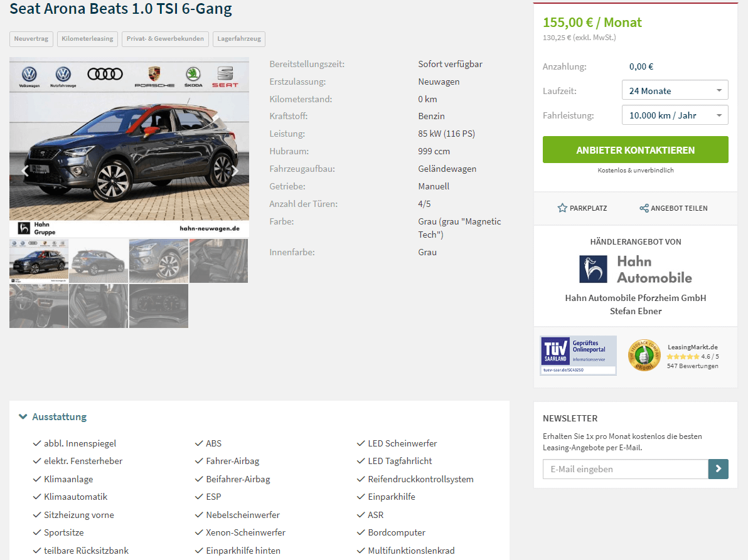The height and width of the screenshot is (560, 748).
Task: Open Hahn Automobile Pforzheim GmbH dealer link
Action: point(636,298)
